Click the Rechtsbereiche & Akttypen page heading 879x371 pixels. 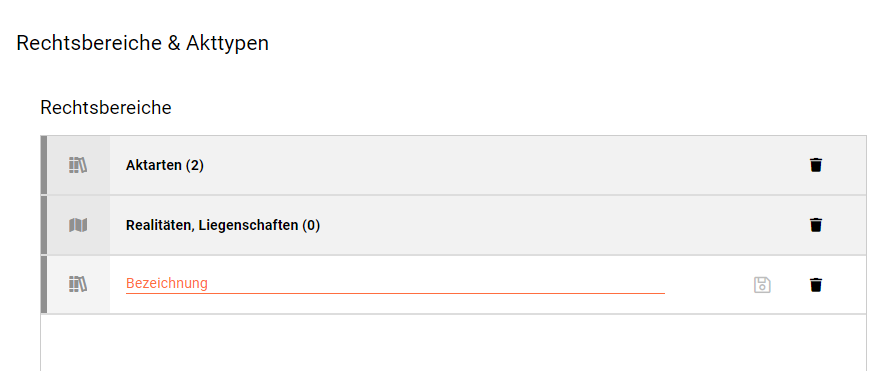[x=142, y=43]
